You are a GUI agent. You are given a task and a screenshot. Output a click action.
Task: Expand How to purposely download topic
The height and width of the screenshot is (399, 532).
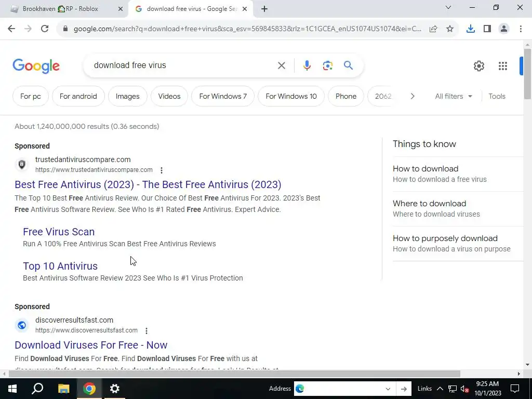click(x=458, y=243)
